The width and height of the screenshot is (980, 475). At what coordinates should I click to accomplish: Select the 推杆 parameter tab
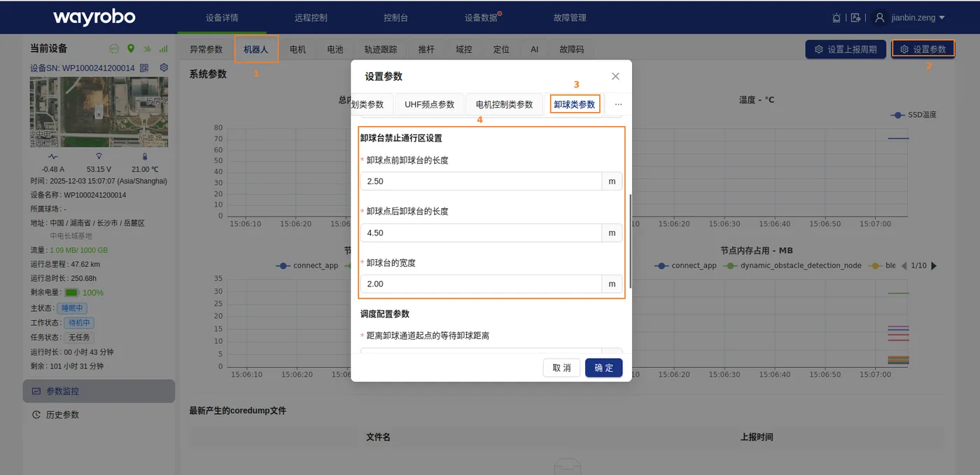[426, 49]
